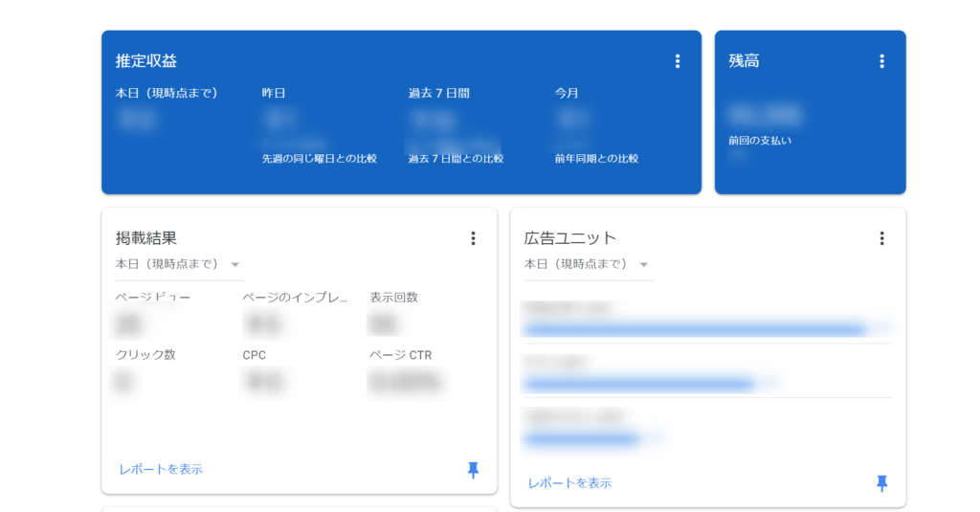Viewport: 980px width, 512px height.
Task: Click the CPC metric label
Action: coord(255,355)
